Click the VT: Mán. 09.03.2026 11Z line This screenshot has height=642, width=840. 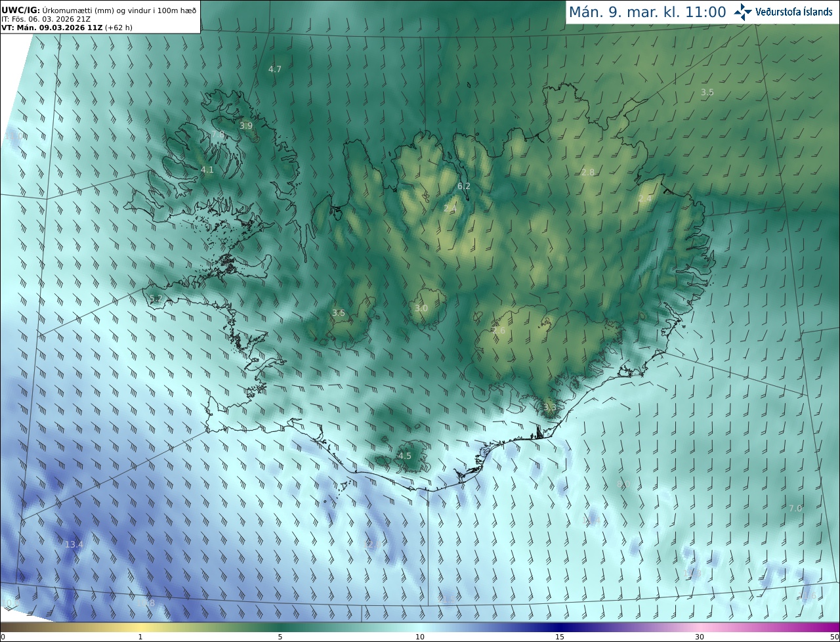67,28
